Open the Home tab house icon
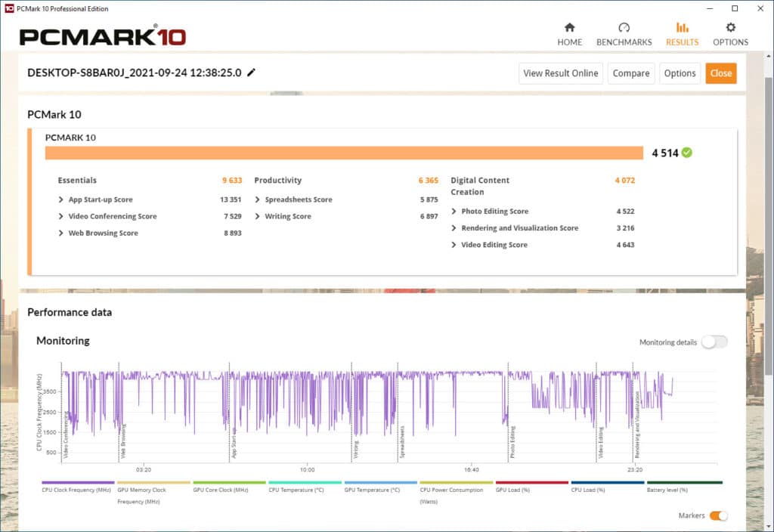Viewport: 774px width, 532px height. 570,27
